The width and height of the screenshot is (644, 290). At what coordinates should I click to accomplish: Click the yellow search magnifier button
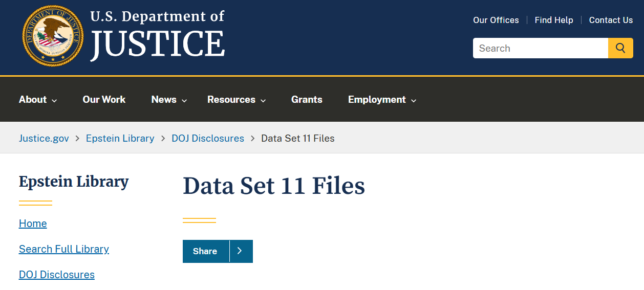pyautogui.click(x=620, y=48)
